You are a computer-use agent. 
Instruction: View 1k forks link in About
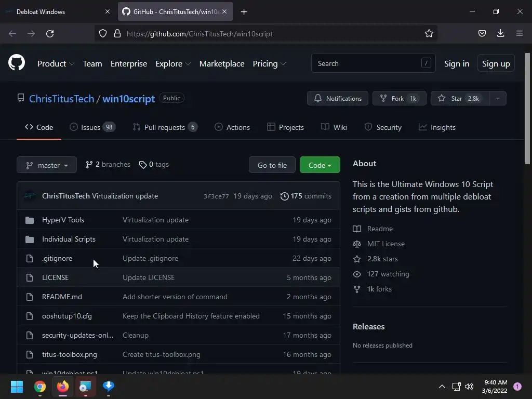[x=372, y=289]
